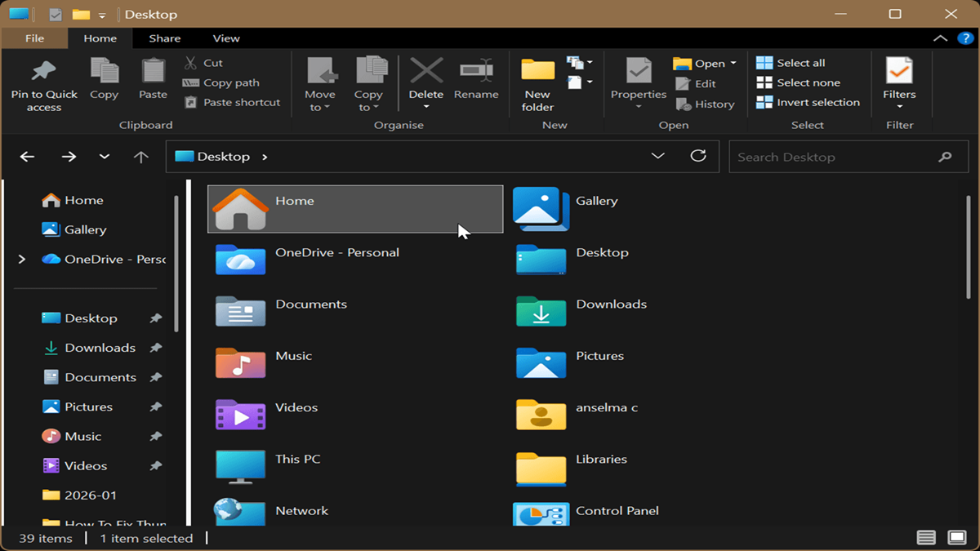980x551 pixels.
Task: Toggle the pin next to Pictures in sidebar
Action: (156, 407)
